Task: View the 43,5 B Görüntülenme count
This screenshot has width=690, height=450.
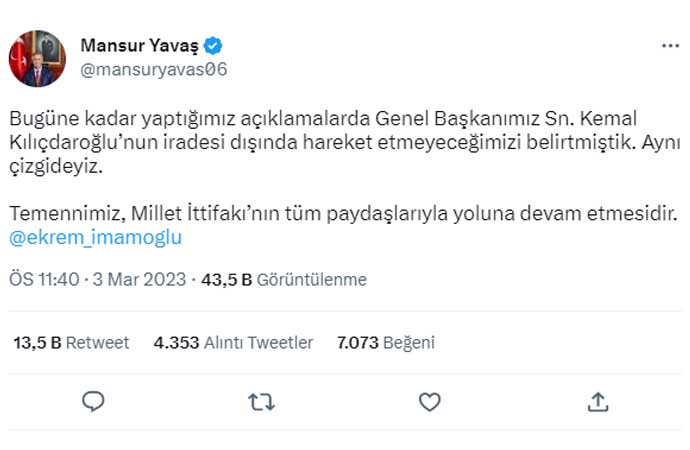Action: [x=284, y=280]
